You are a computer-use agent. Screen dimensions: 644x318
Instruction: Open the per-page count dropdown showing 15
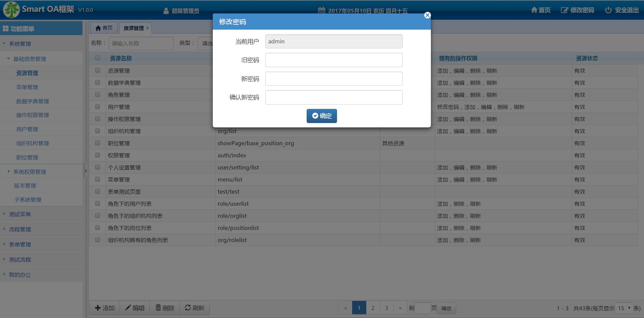tap(624, 308)
